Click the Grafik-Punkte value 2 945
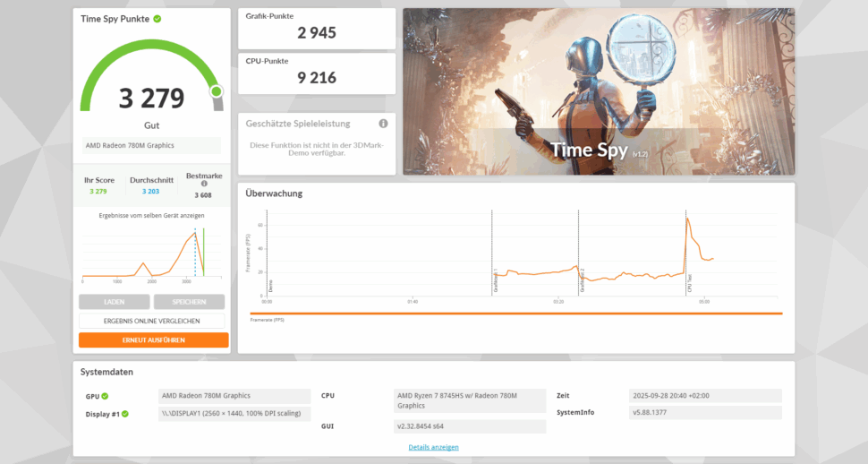Image resolution: width=868 pixels, height=464 pixels. [x=317, y=33]
